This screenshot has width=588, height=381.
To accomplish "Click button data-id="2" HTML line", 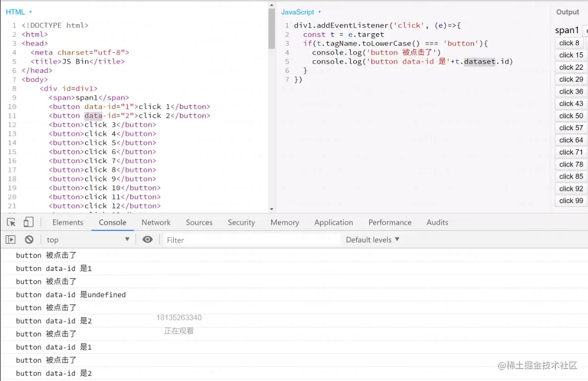I will [129, 115].
